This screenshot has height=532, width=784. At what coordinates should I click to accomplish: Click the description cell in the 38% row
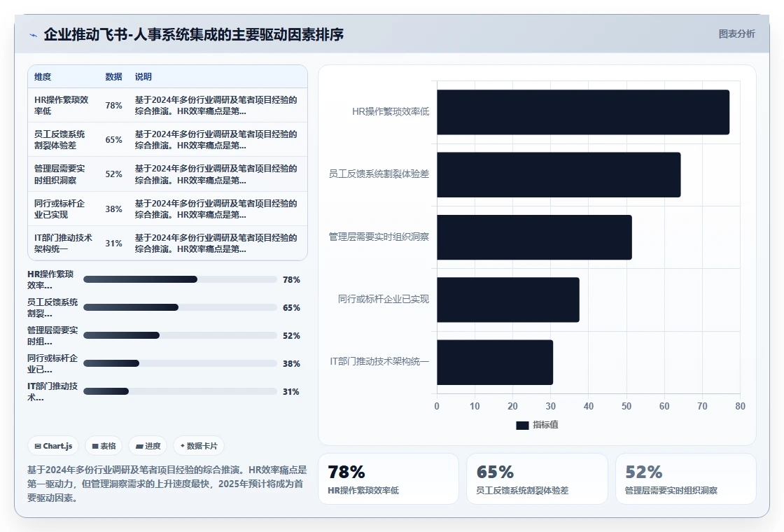click(x=216, y=209)
